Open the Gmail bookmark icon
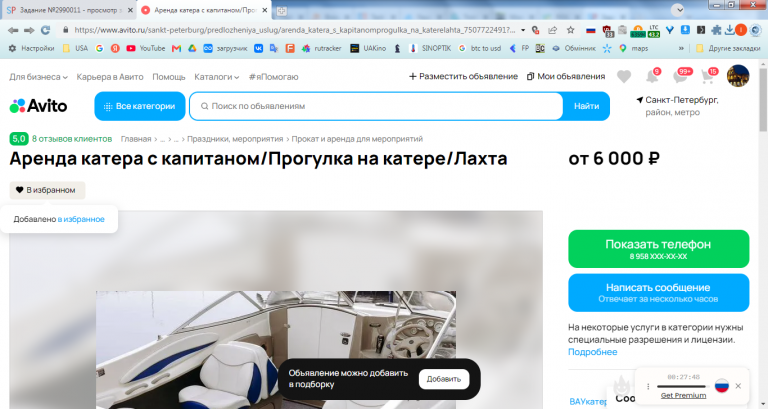Screen dimensions: 768x409 (x=176, y=48)
